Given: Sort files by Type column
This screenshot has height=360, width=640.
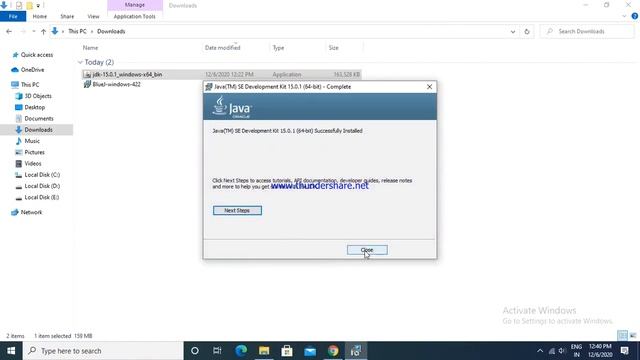Looking at the screenshot, I should 278,48.
